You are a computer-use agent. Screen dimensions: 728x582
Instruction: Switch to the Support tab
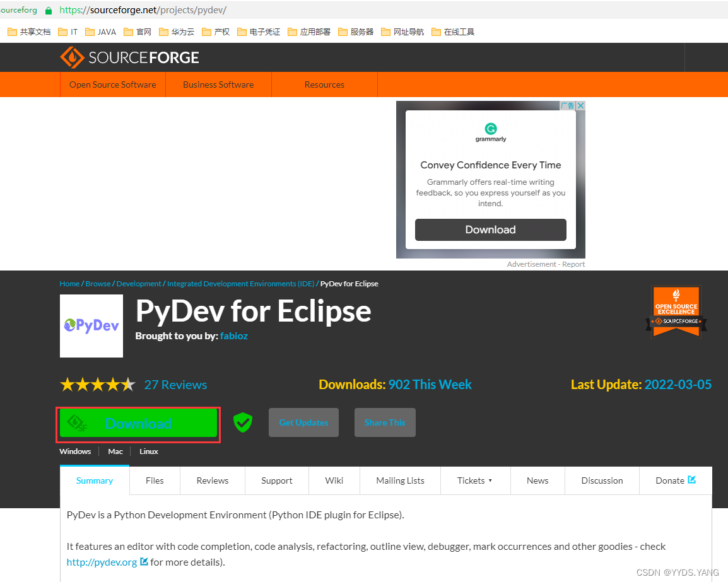tap(277, 480)
